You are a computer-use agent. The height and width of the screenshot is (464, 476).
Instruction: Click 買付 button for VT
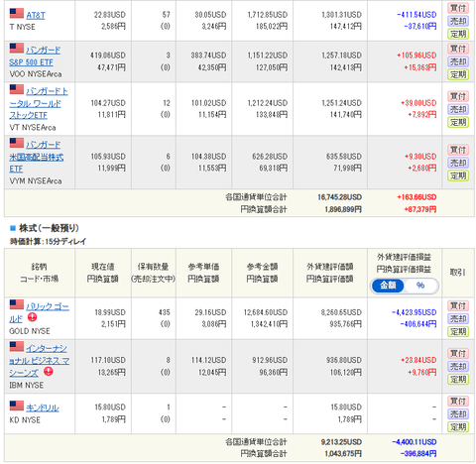[x=458, y=96]
